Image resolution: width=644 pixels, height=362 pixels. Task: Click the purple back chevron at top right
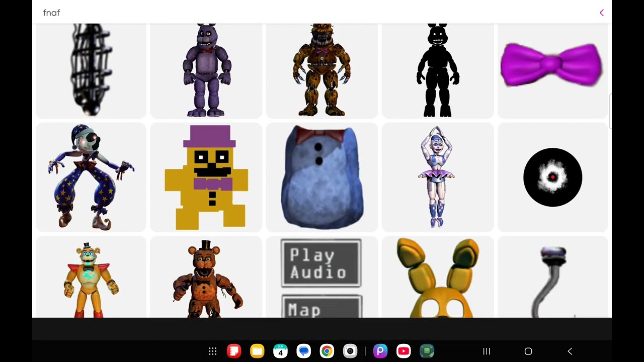coord(602,13)
